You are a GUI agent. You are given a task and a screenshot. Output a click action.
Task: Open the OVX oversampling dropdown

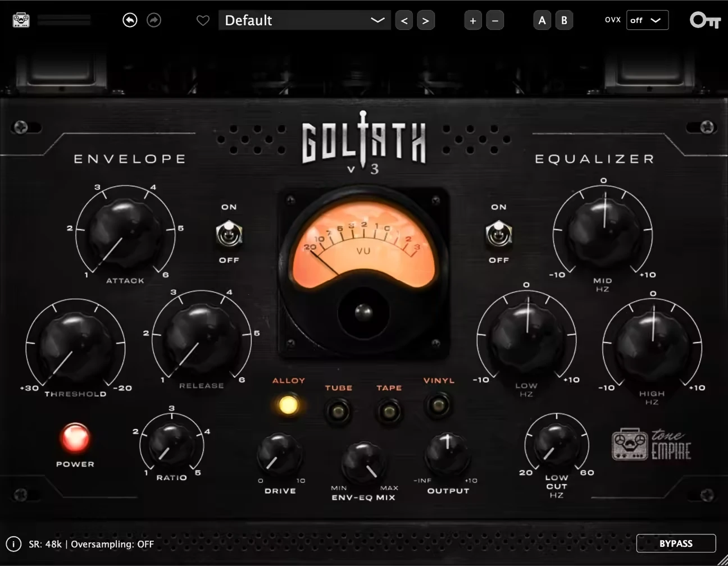point(647,20)
